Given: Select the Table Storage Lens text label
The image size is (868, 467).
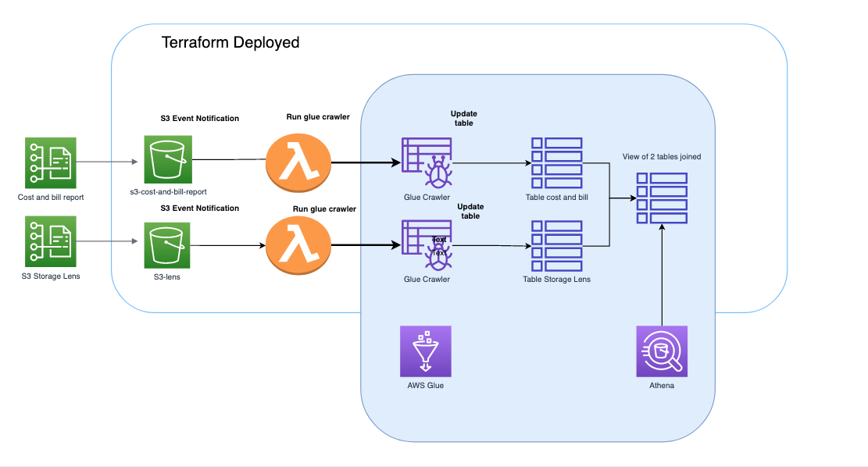Looking at the screenshot, I should coord(556,279).
